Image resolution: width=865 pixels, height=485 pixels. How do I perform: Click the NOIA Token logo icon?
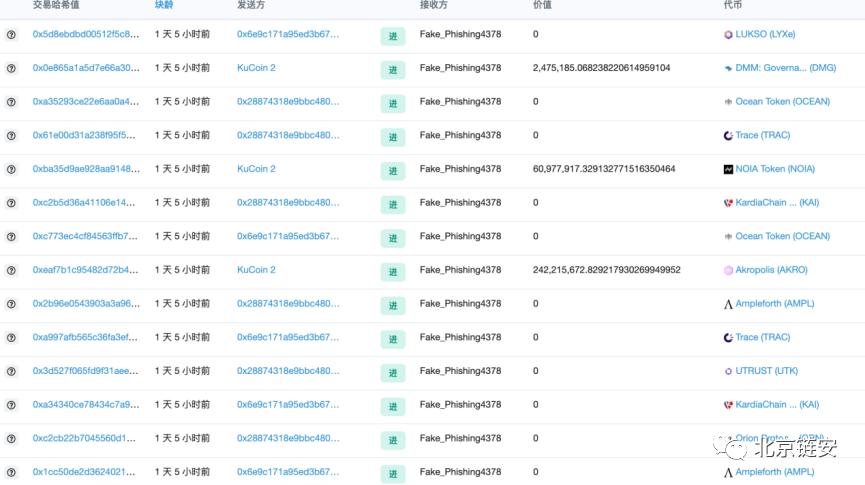(x=728, y=169)
